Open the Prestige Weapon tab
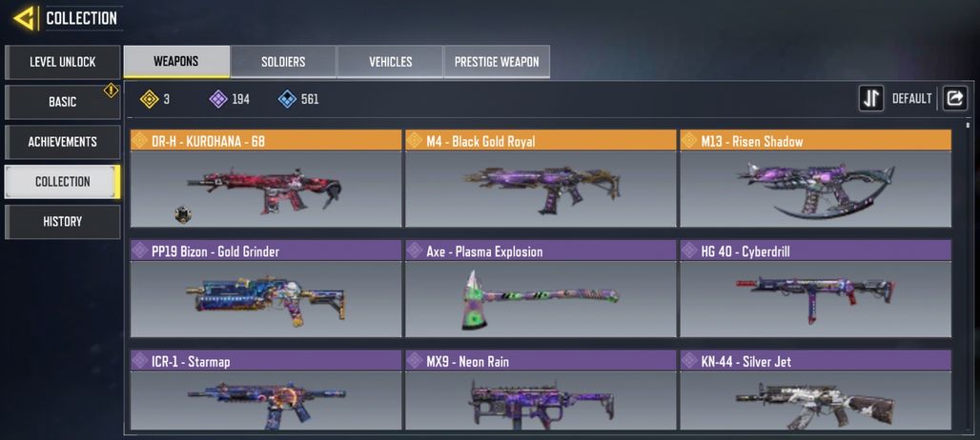 click(x=497, y=62)
